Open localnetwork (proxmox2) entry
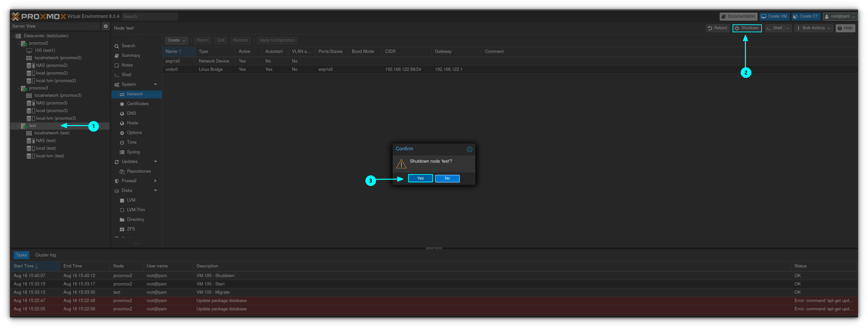868x328 pixels. click(x=58, y=58)
